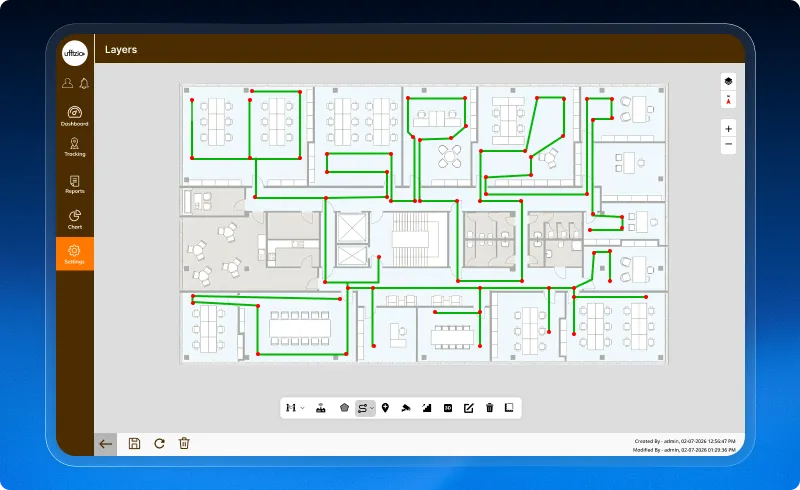The width and height of the screenshot is (800, 490).
Task: Zoom in with the plus button
Action: (x=728, y=129)
